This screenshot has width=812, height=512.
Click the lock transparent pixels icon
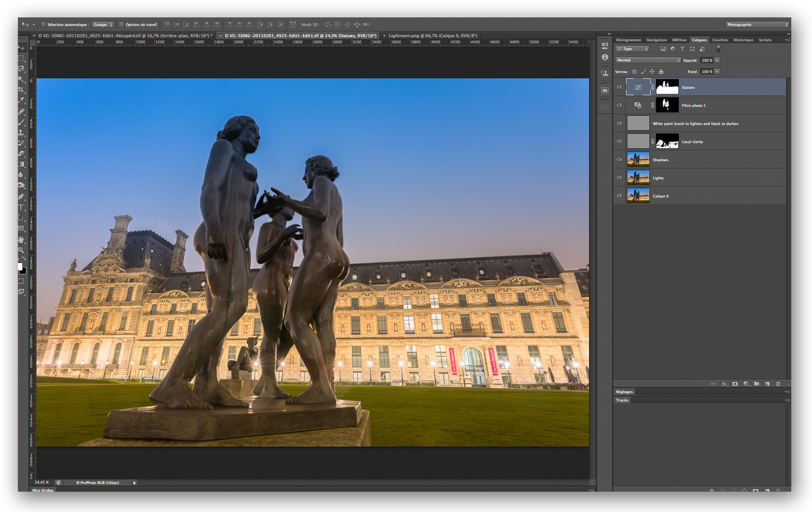(634, 71)
